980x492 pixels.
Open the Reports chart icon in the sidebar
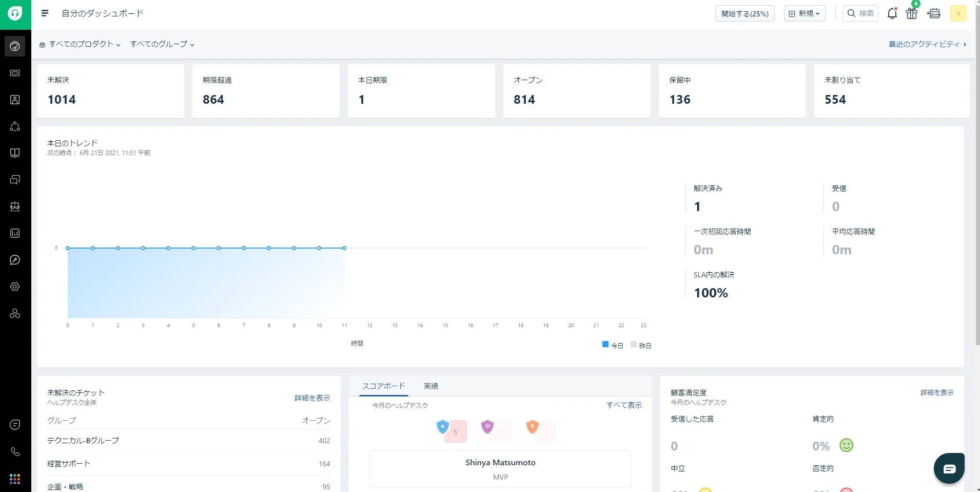(x=15, y=233)
